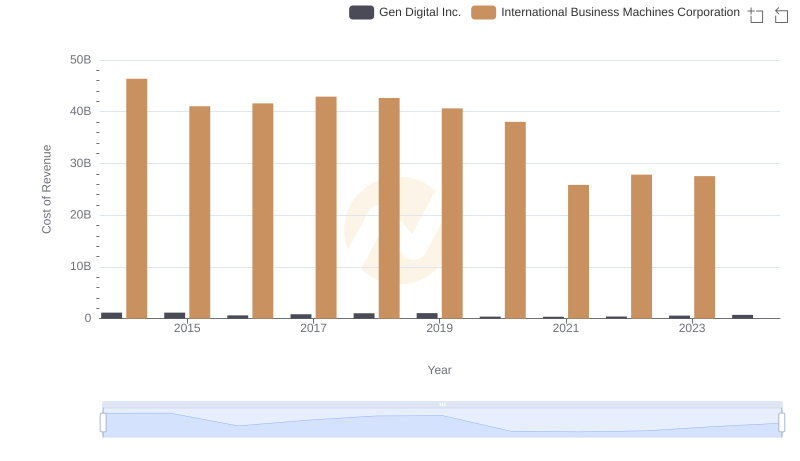The height and width of the screenshot is (461, 800).
Task: Click the 50B y-axis label
Action: (x=81, y=60)
